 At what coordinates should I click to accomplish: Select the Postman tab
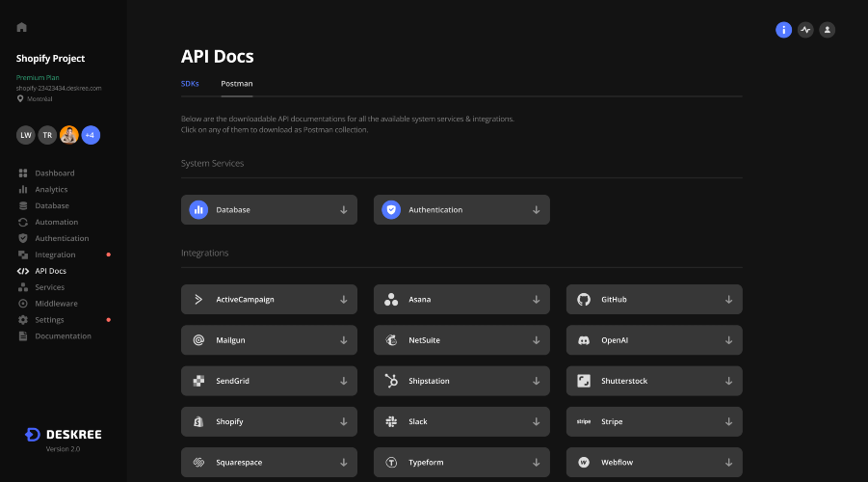click(236, 84)
